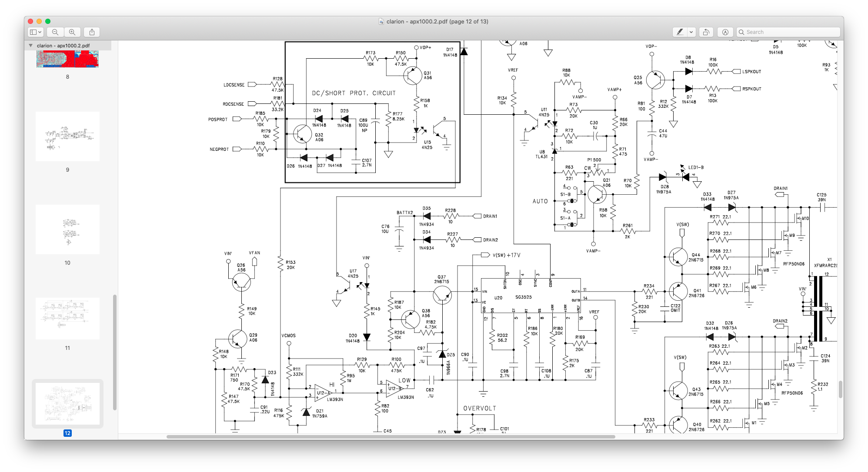The image size is (868, 472).
Task: Click the U8 TL431 label
Action: click(542, 154)
